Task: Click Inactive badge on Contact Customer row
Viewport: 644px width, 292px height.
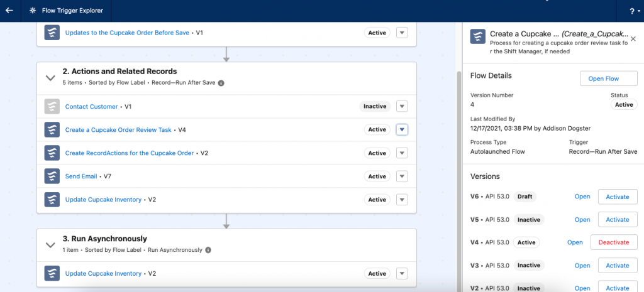Action: point(375,106)
